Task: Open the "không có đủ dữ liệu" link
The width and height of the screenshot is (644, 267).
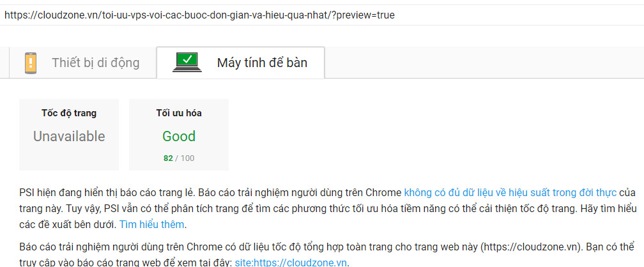Action: point(510,192)
